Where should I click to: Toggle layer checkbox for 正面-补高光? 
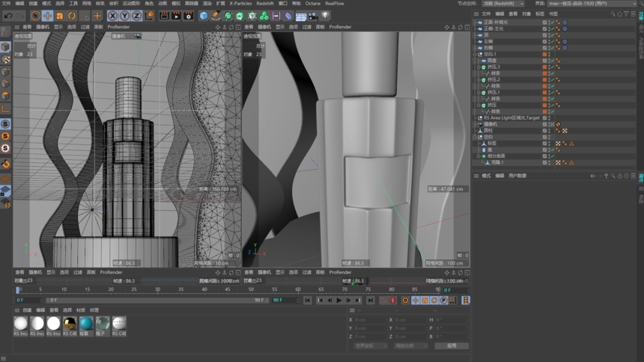coord(544,22)
